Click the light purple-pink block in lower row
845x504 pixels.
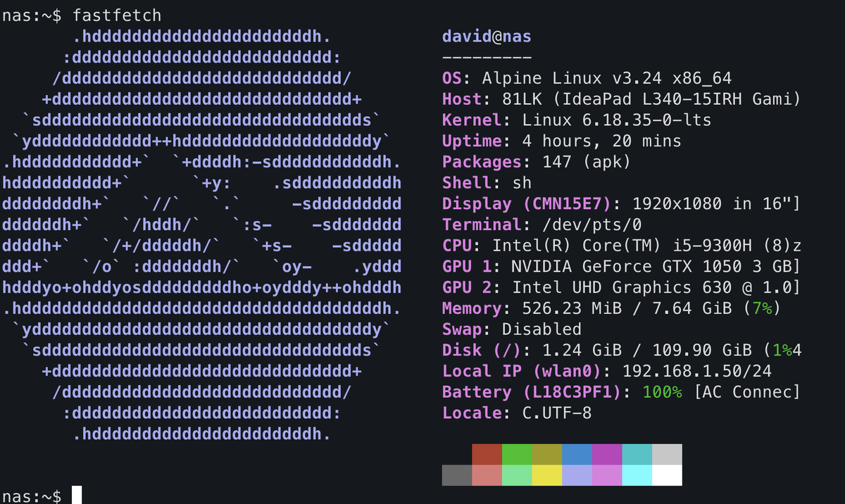pyautogui.click(x=607, y=475)
